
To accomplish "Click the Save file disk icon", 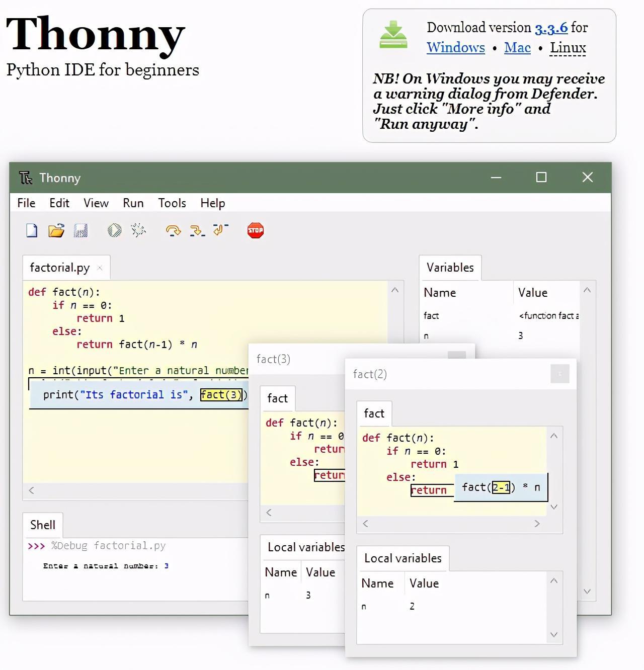I will (x=80, y=230).
